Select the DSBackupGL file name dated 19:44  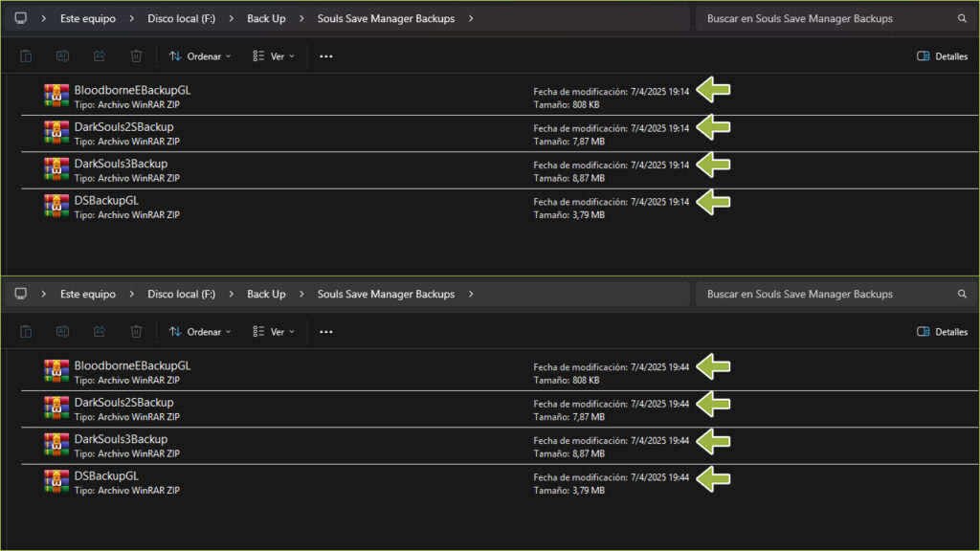(x=106, y=476)
